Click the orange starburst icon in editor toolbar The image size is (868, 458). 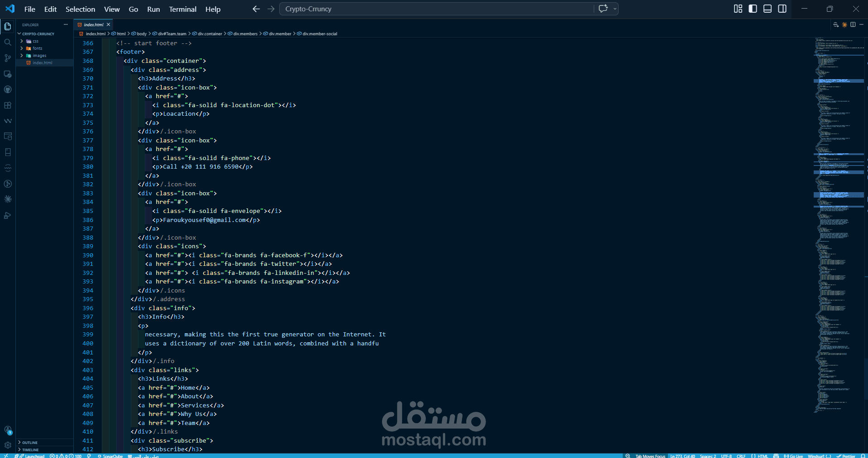(844, 25)
